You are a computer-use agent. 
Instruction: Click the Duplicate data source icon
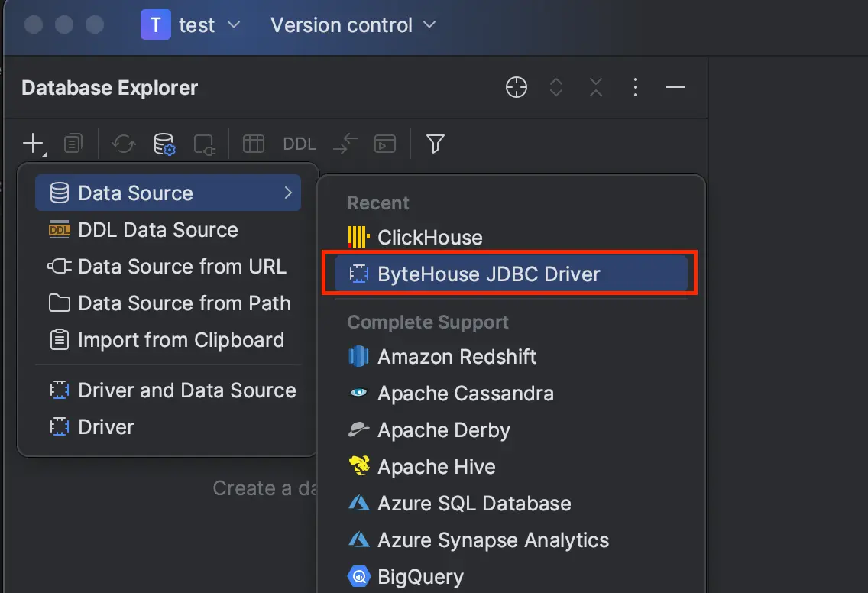pos(73,144)
